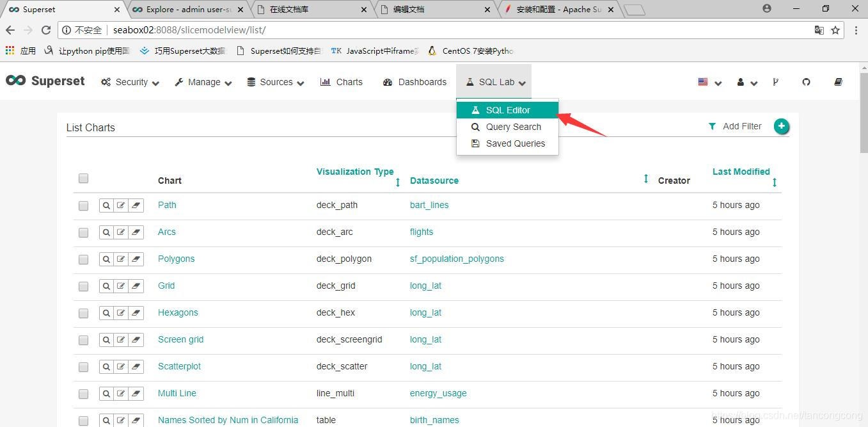868x427 pixels.
Task: Collapse the SQL Lab dropdown
Action: pyautogui.click(x=495, y=82)
